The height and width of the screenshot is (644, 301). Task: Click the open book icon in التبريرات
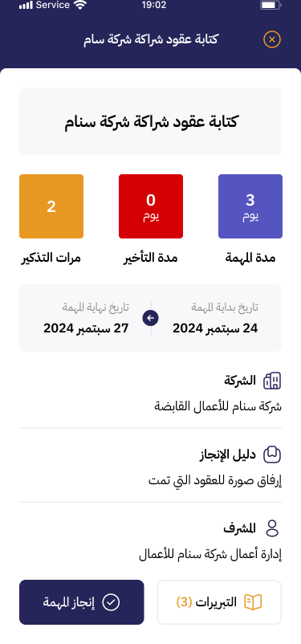(x=253, y=602)
